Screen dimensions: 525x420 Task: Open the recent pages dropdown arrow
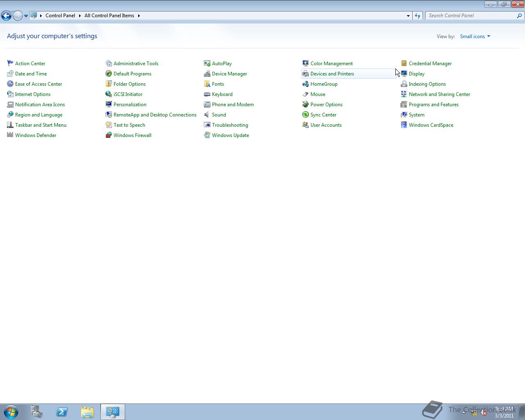click(26, 16)
